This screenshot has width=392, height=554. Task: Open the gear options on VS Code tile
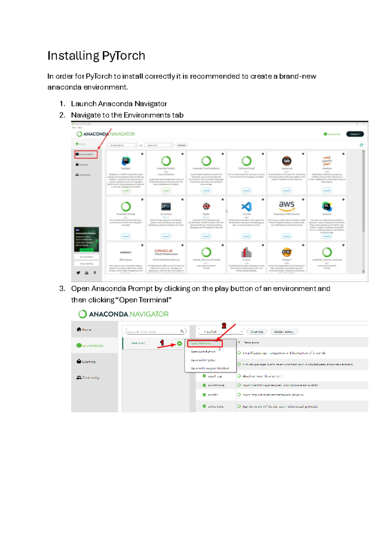(x=263, y=199)
